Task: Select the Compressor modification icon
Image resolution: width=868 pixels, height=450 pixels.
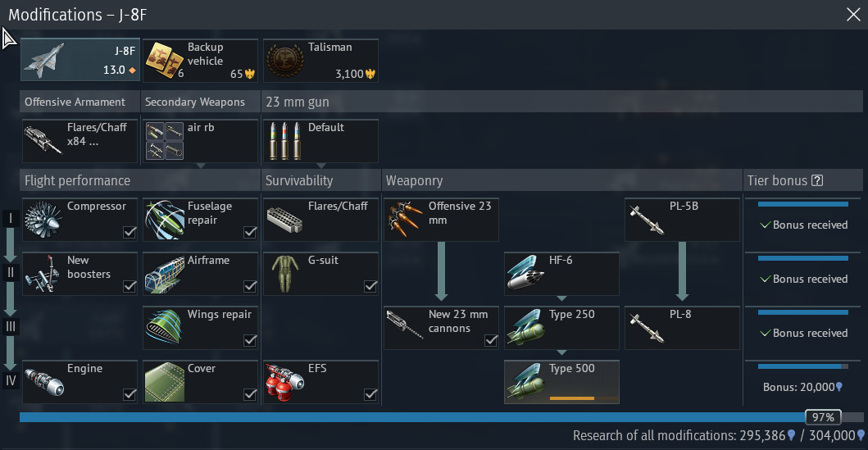Action: click(43, 220)
